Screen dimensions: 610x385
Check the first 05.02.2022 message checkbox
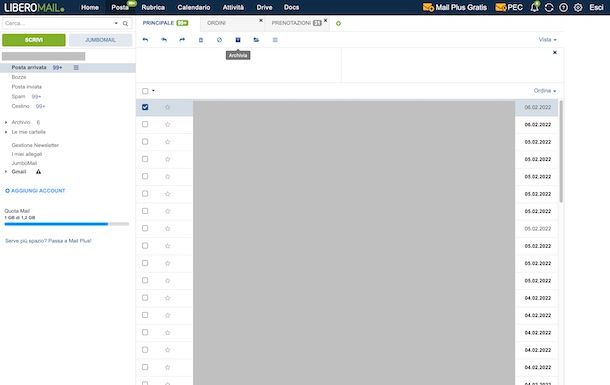point(145,142)
